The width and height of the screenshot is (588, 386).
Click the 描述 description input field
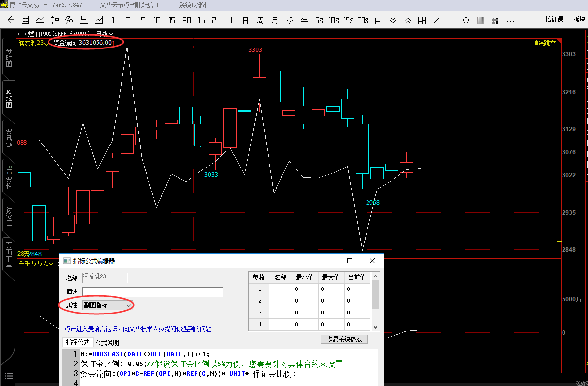click(152, 292)
